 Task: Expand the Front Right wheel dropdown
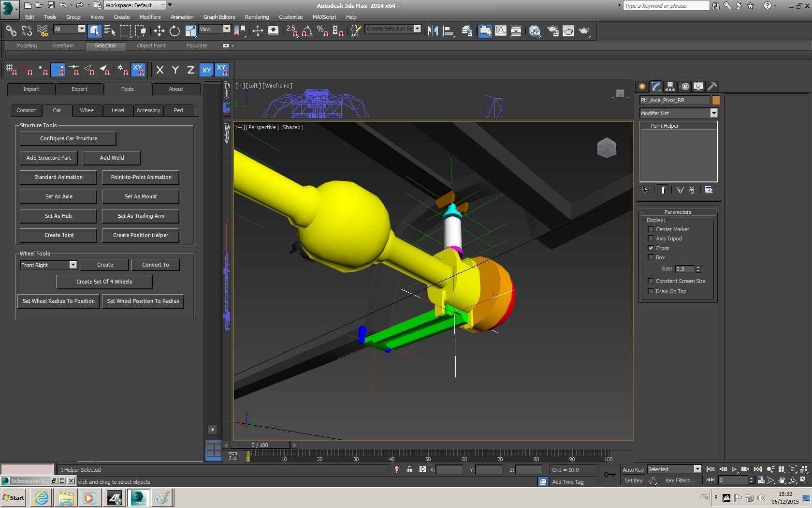pyautogui.click(x=73, y=265)
